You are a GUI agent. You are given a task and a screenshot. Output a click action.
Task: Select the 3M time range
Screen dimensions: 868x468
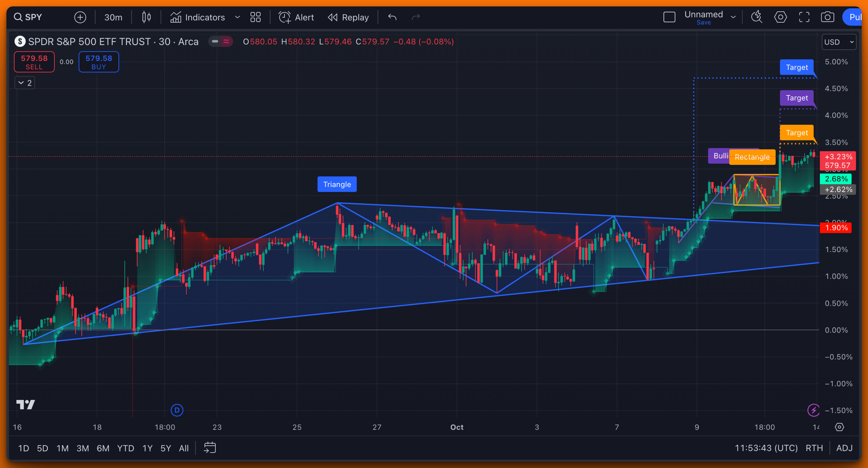tap(83, 448)
